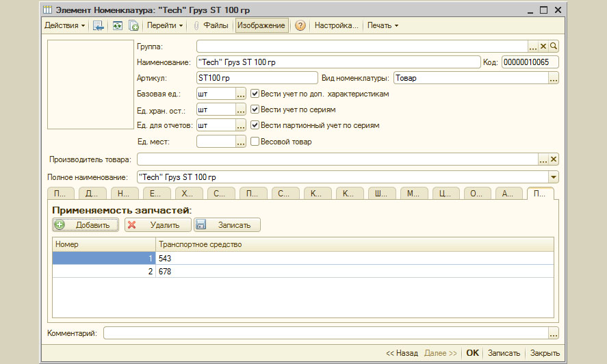Image resolution: width=607 pixels, height=364 pixels.
Task: Switch to the last П... tab
Action: tap(540, 194)
